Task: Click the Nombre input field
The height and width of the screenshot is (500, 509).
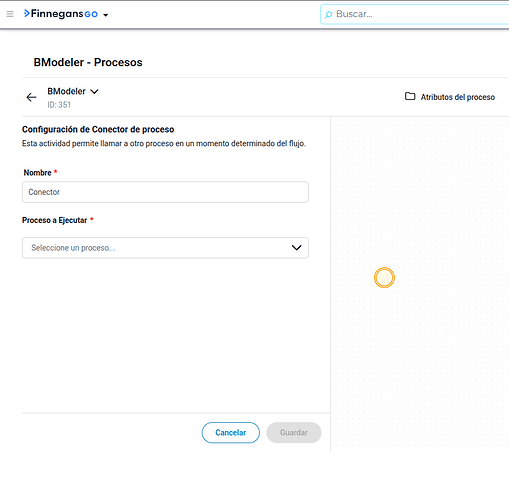Action: point(165,192)
